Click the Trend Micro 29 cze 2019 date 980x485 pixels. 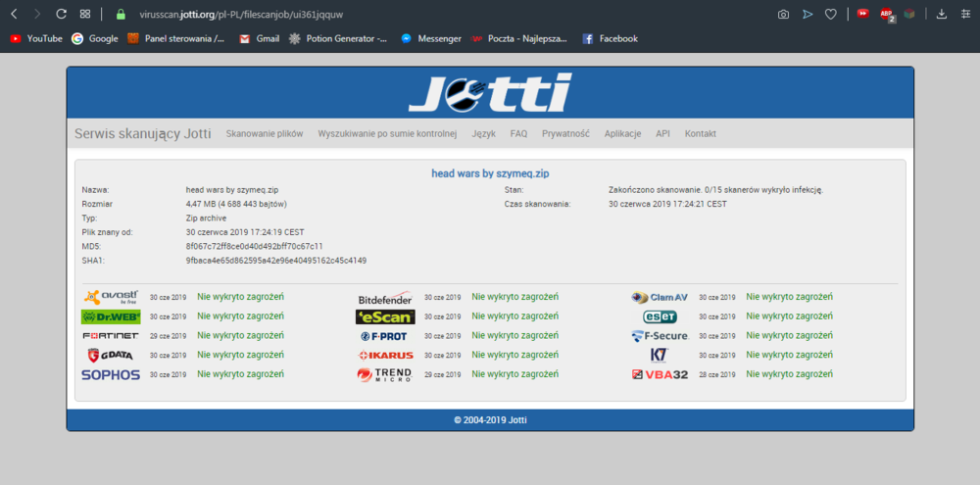[x=443, y=374]
